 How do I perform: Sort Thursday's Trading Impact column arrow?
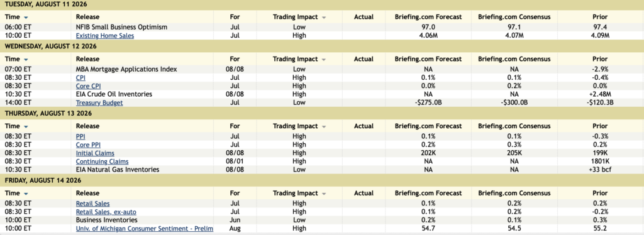pyautogui.click(x=324, y=127)
